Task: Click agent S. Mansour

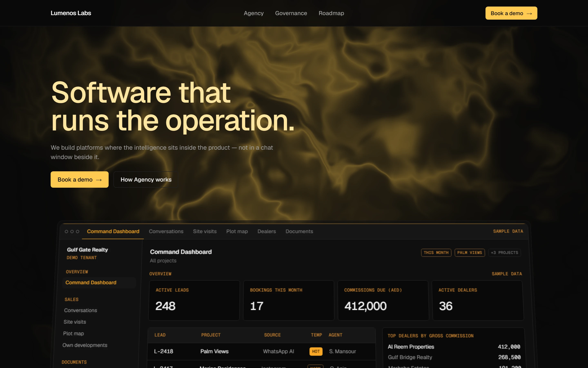Action: point(342,351)
